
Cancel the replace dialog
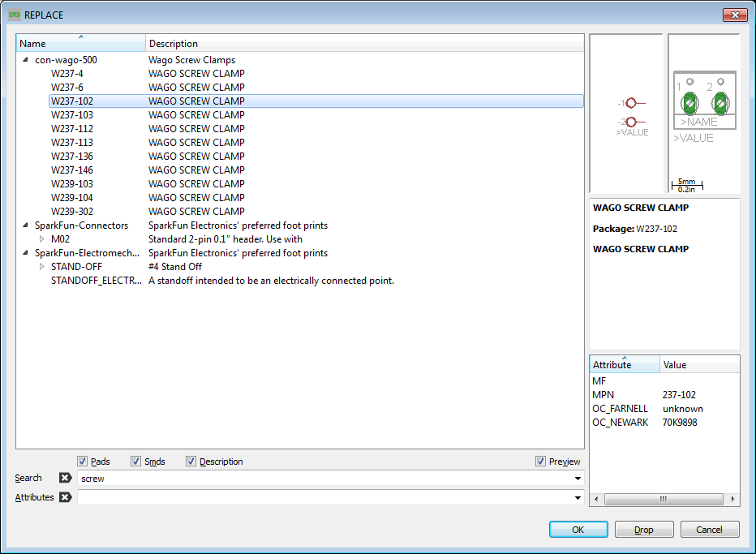click(710, 530)
